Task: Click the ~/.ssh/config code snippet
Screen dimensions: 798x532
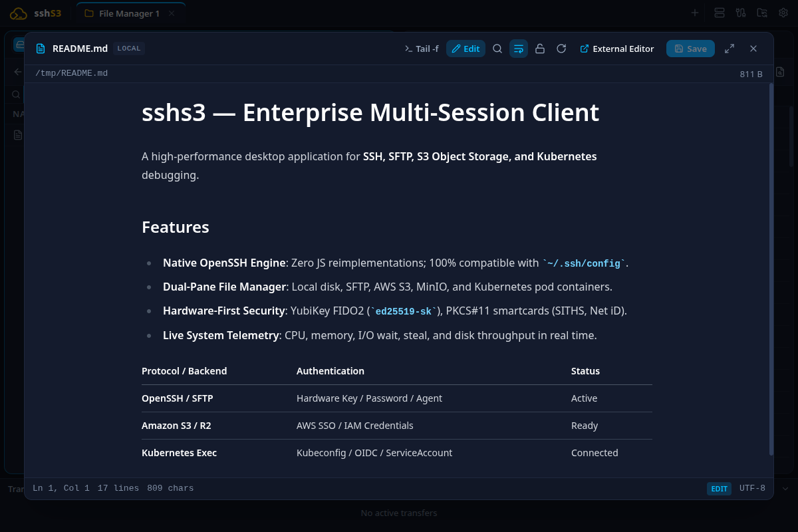Action: point(585,263)
